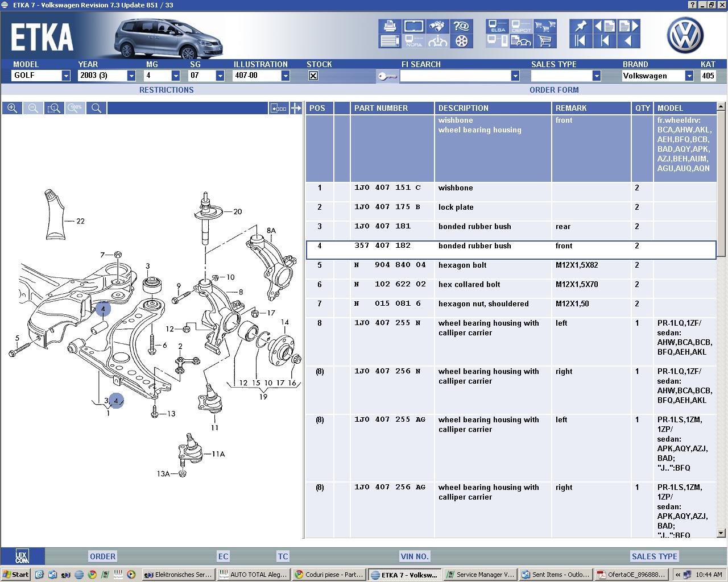Open the NORA module icon
728x582 pixels.
pos(413,41)
